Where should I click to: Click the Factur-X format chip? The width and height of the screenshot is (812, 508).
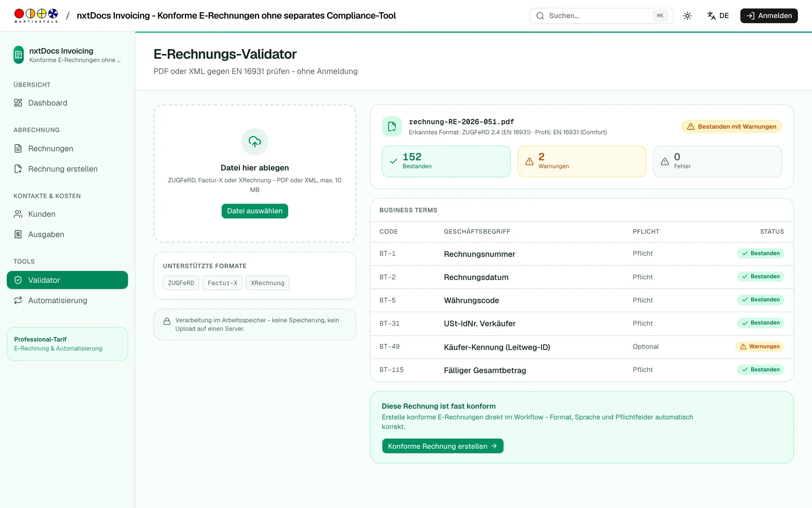click(222, 283)
